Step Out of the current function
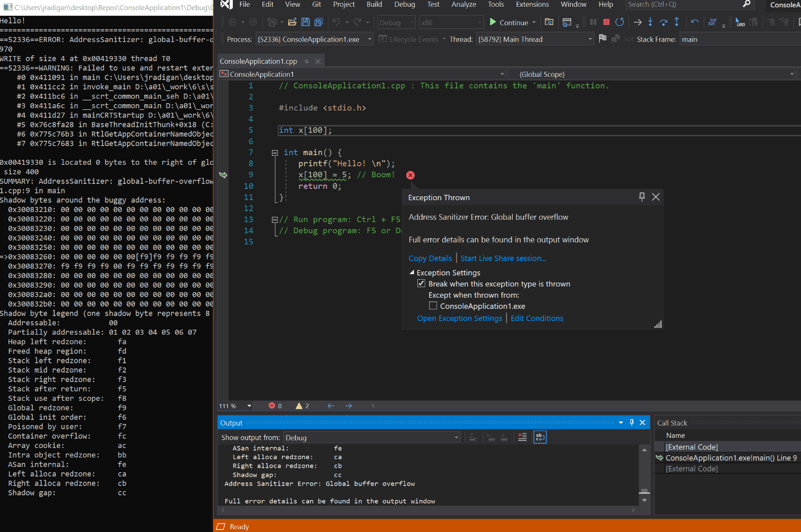The image size is (801, 532). click(x=676, y=22)
